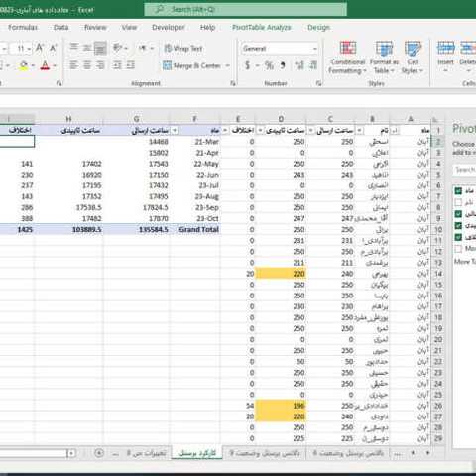
Task: Apply the yellow fill color
Action: pos(24,65)
